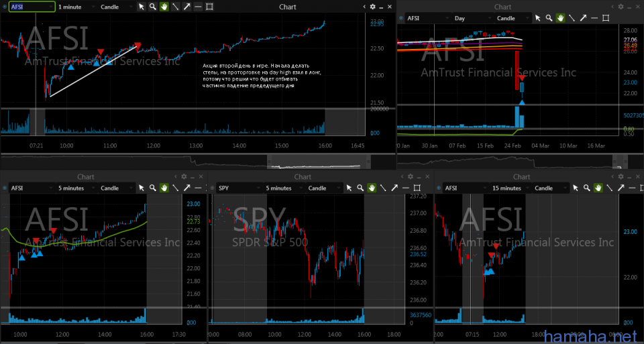Open the AFSI symbol dropdown in the Day chart
Viewport: 644px width, 344px height.
pyautogui.click(x=427, y=18)
